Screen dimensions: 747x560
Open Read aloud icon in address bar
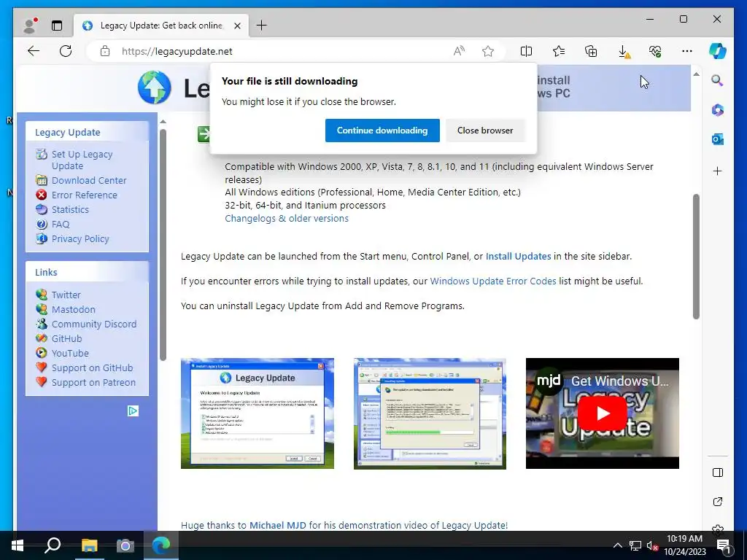click(x=459, y=51)
